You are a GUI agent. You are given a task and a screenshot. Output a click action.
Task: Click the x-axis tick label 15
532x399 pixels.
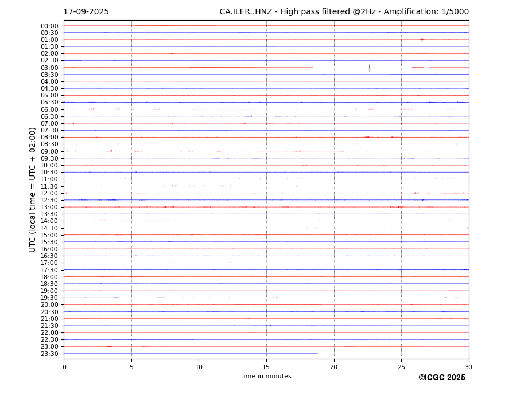pos(266,367)
